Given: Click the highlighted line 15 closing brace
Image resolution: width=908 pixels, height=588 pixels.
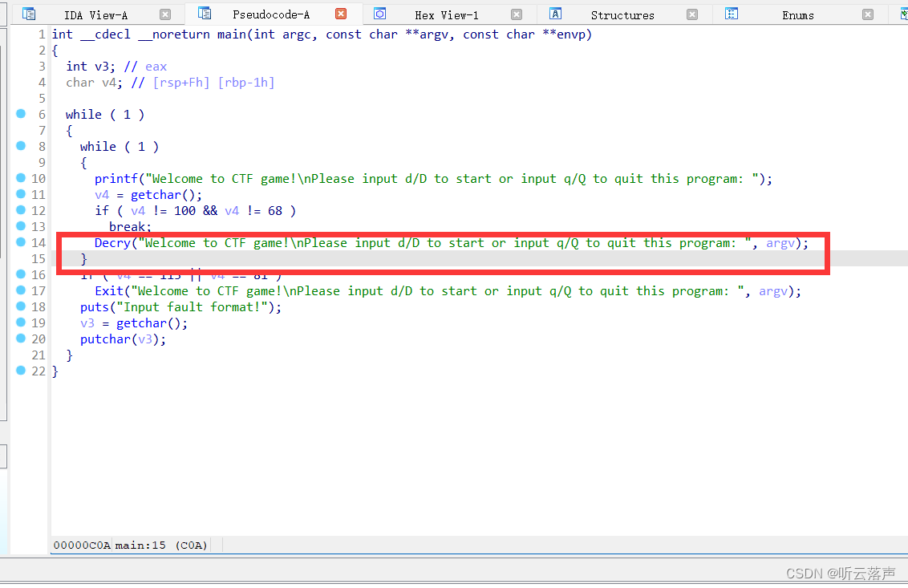Looking at the screenshot, I should 83,258.
